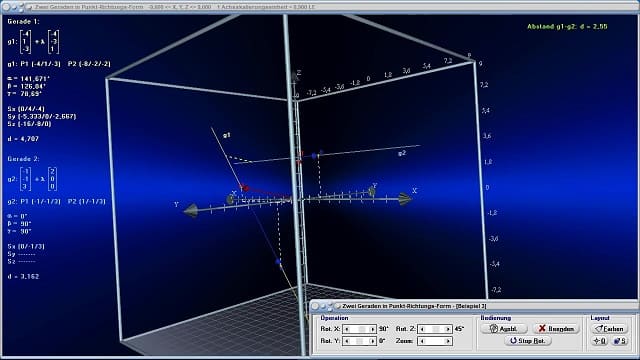The width and height of the screenshot is (640, 360).
Task: Click the Rot. Y slider thumb
Action: pos(360,341)
